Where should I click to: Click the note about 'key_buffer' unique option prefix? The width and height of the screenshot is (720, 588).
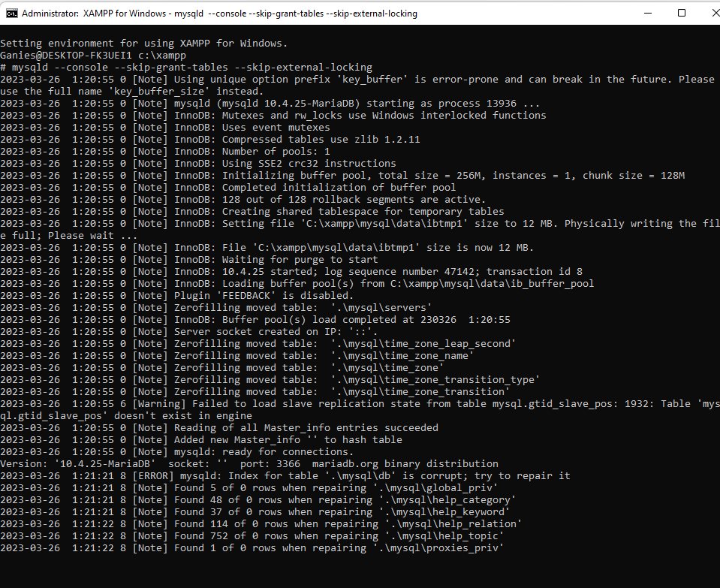tap(357, 85)
